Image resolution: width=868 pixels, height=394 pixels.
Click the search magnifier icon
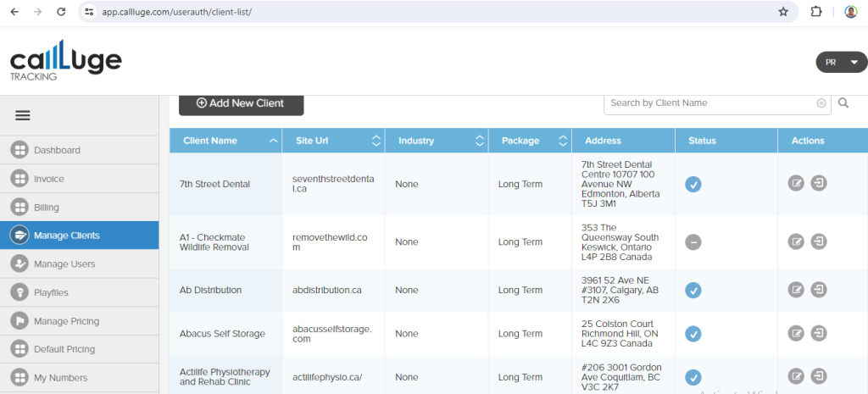(x=843, y=103)
